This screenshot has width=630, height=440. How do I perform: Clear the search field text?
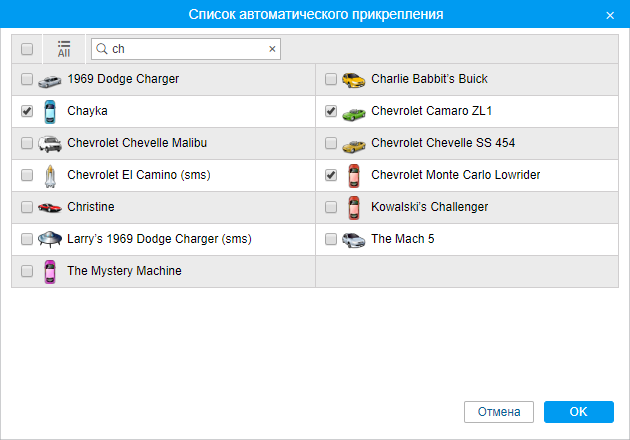(x=272, y=49)
